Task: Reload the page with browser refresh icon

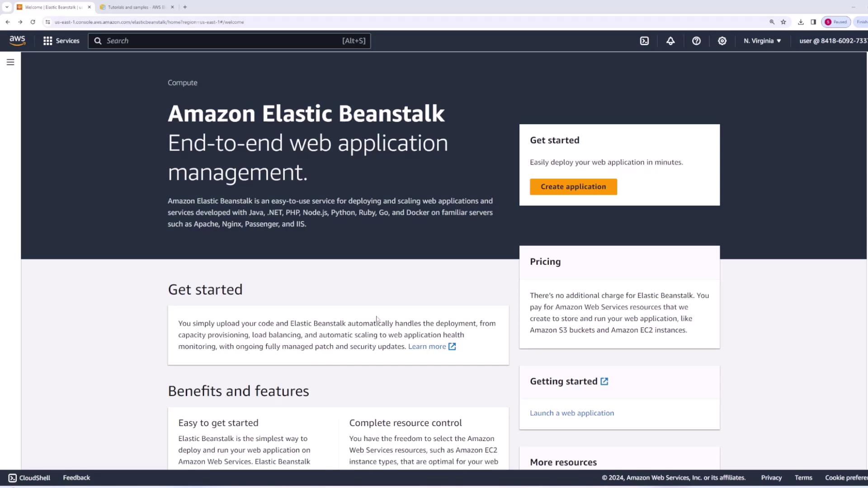Action: 33,22
